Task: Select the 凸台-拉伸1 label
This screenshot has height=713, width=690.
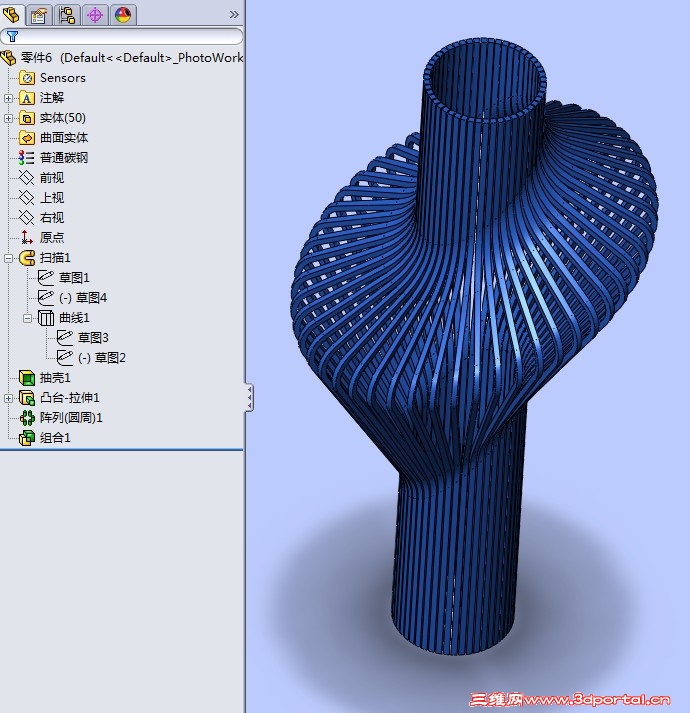Action: tap(70, 398)
